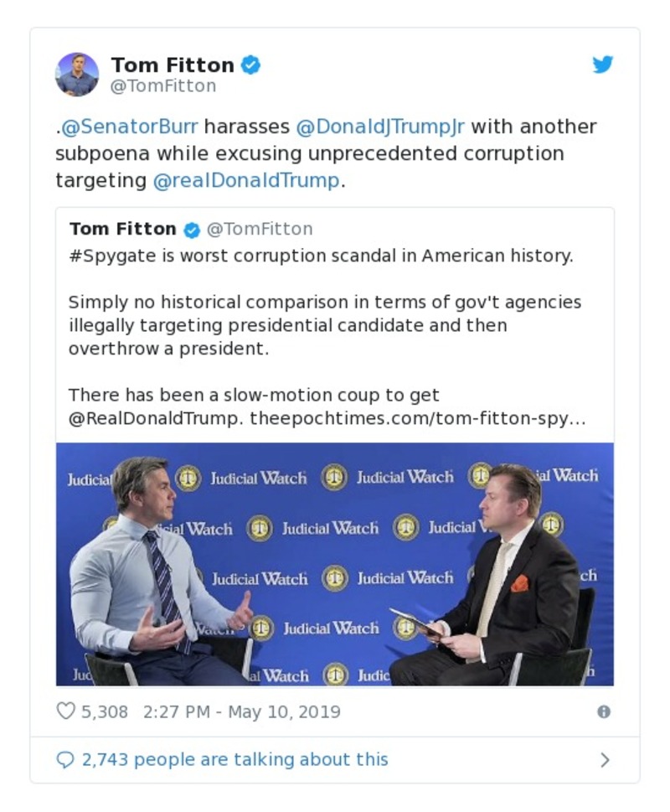Click the Twitter bird logo
Image resolution: width=670 pixels, height=812 pixels.
602,64
